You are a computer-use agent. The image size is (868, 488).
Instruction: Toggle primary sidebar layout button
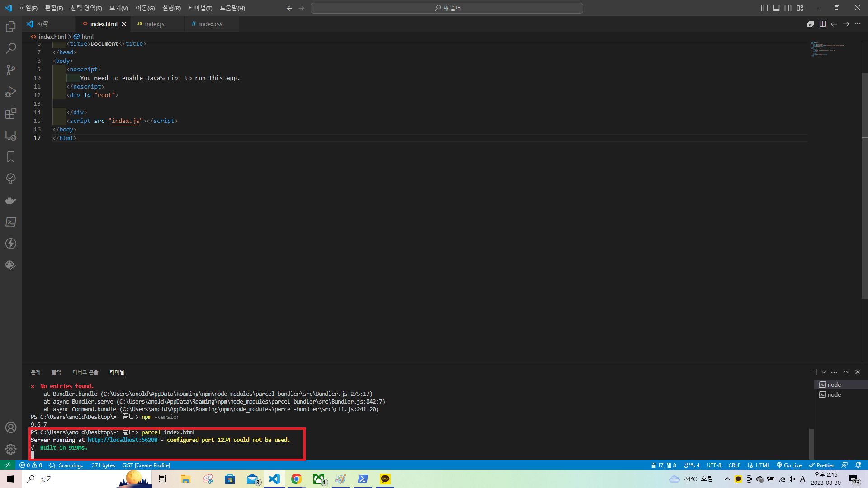764,8
